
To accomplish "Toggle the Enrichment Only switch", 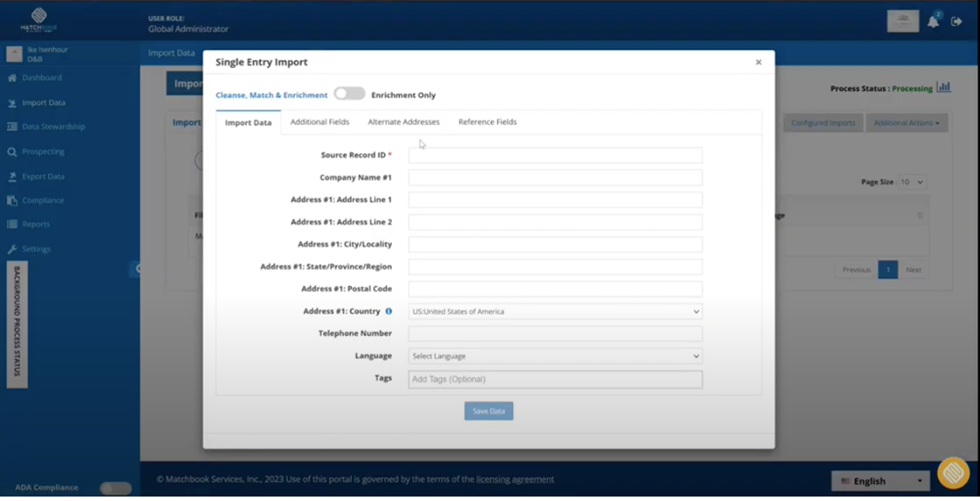I will point(349,94).
